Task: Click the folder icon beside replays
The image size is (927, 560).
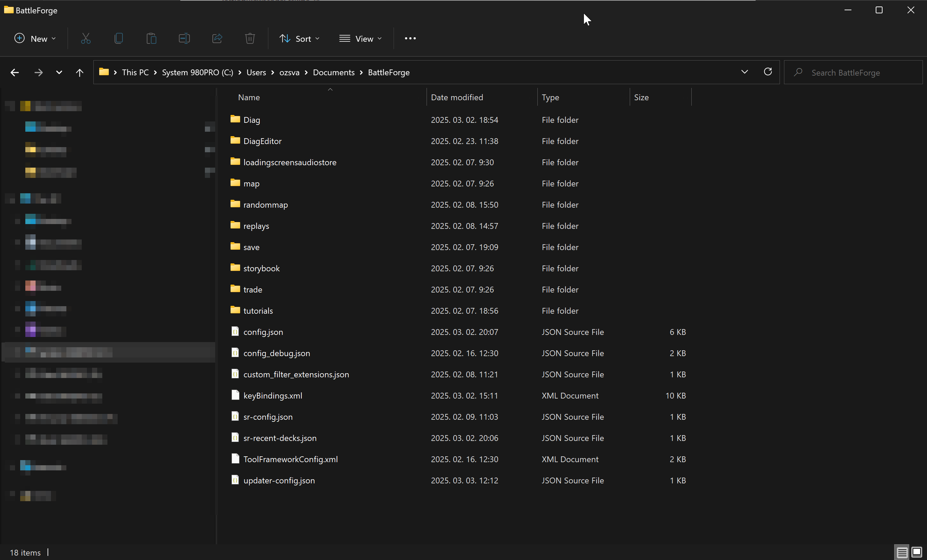Action: tap(235, 225)
